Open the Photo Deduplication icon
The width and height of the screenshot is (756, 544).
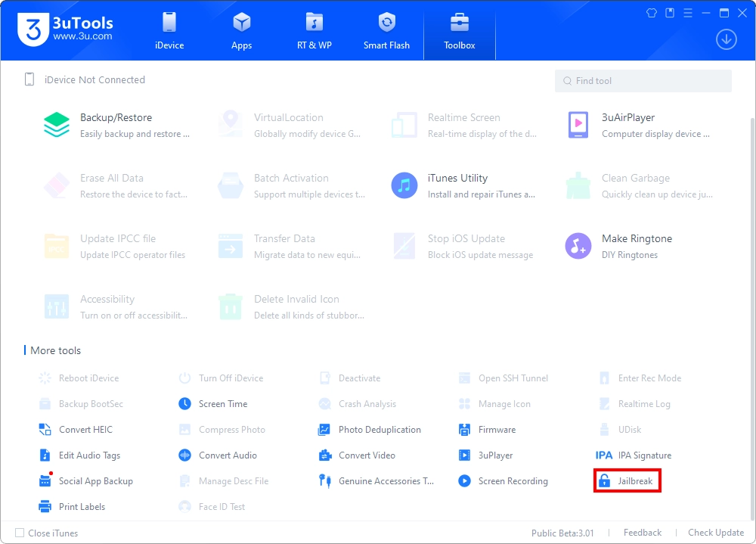click(324, 429)
